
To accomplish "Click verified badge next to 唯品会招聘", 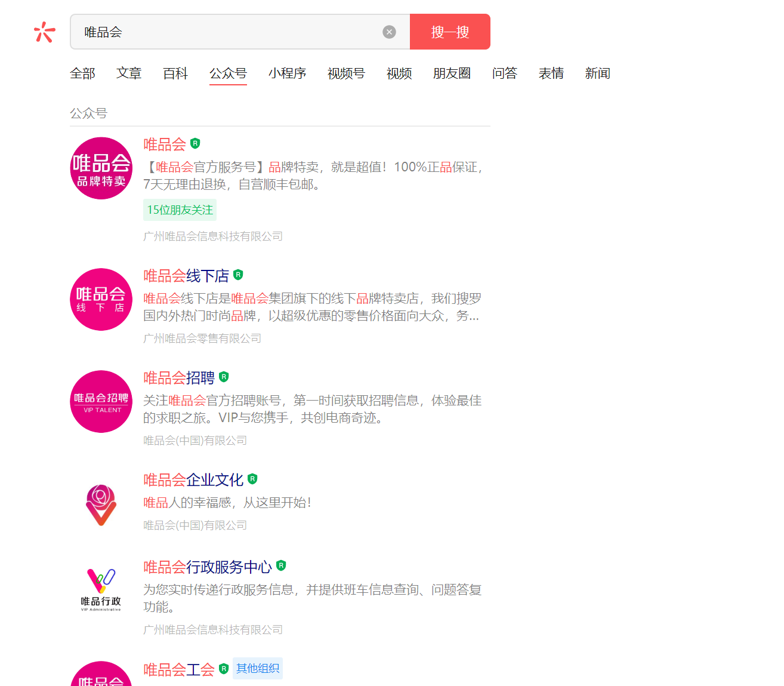I will (224, 377).
